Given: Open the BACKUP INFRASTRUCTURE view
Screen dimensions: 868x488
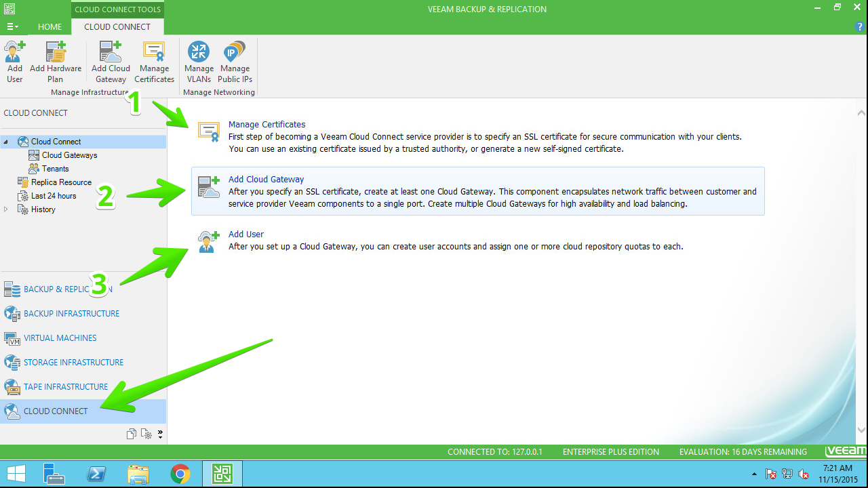Looking at the screenshot, I should pyautogui.click(x=83, y=314).
